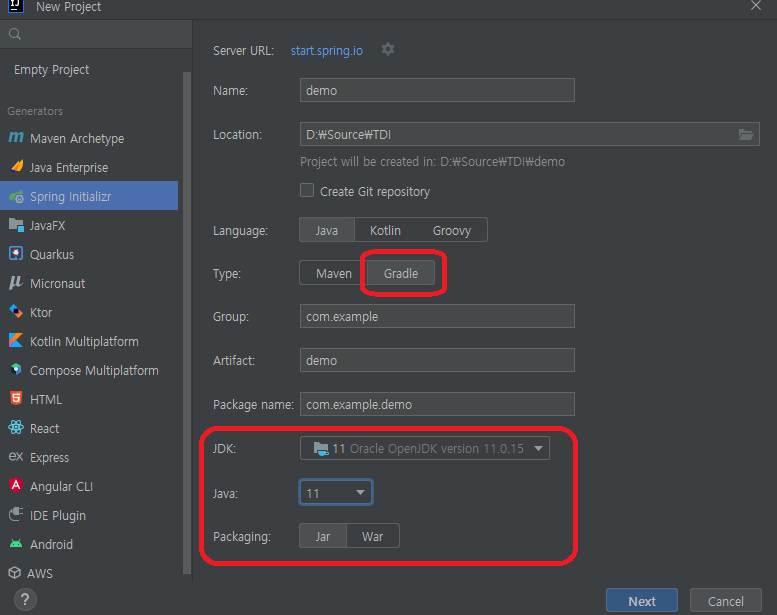
Task: Open the Java version dropdown
Action: click(335, 493)
